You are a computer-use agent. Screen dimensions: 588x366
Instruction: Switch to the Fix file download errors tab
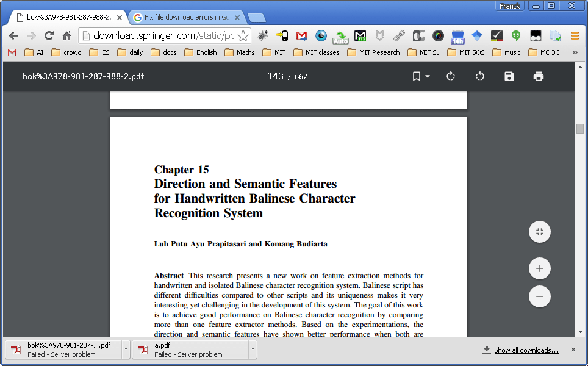187,17
